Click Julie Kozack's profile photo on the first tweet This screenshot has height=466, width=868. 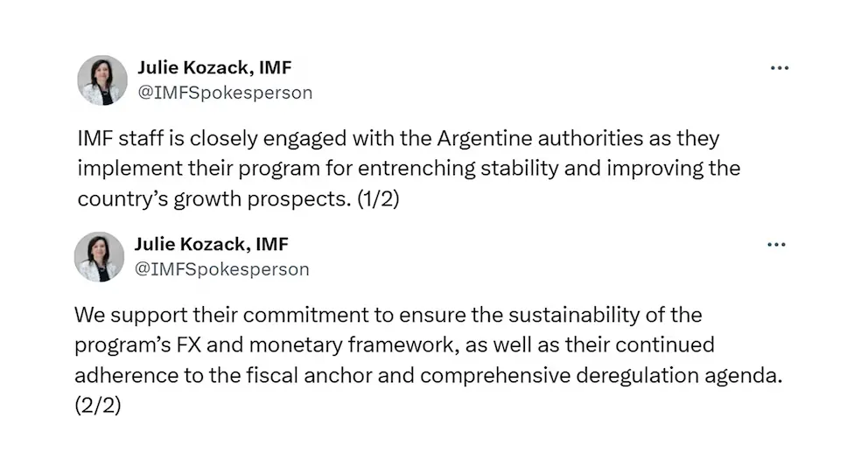(102, 80)
